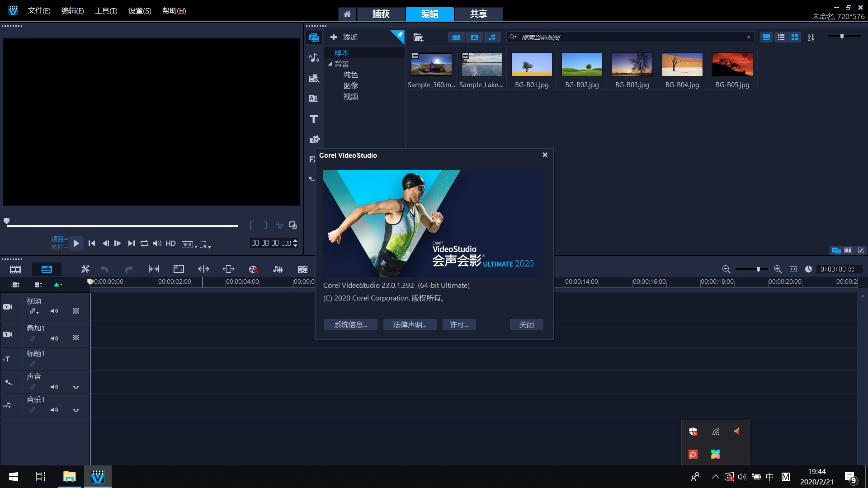868x488 pixels.
Task: Switch to Timeline view icon
Action: [47, 270]
